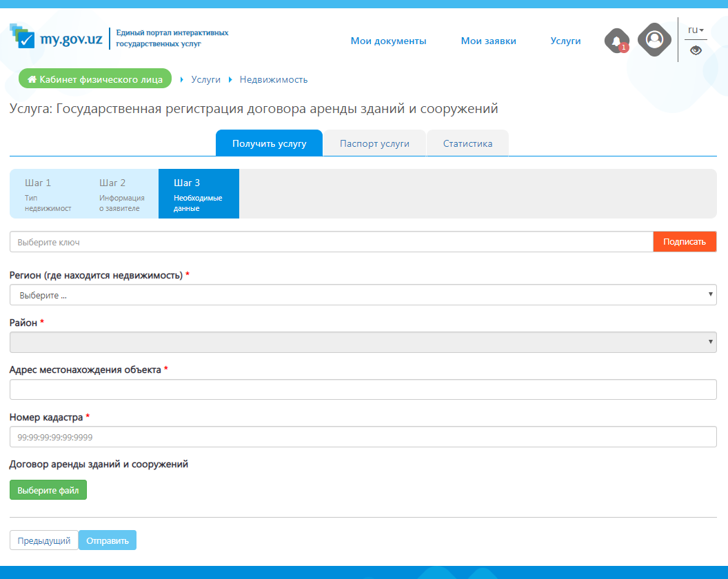Switch to Паспорт услуги tab
Screen dimensions: 728x579
374,143
